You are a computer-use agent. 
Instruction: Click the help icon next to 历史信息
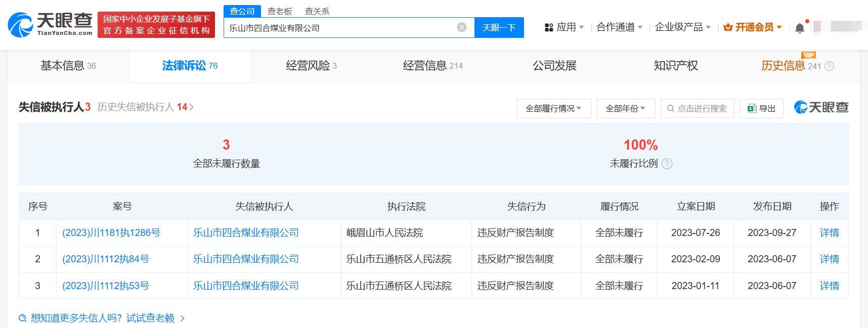click(x=829, y=66)
